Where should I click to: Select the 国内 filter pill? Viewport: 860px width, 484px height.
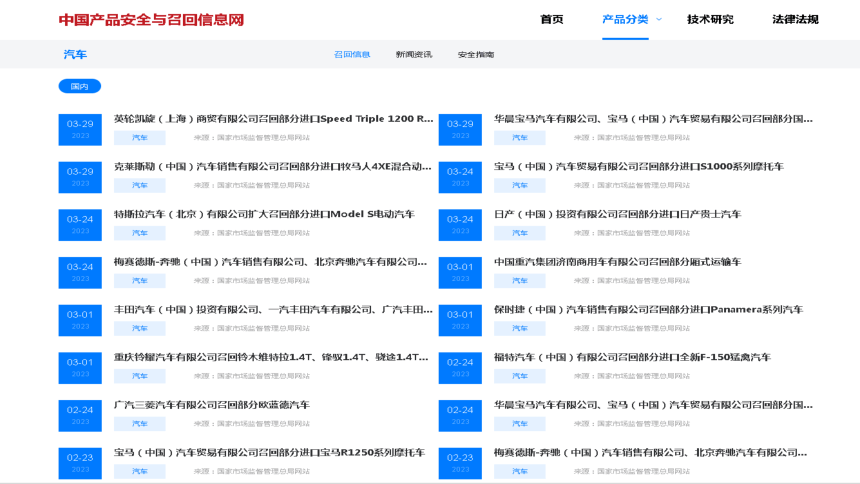80,86
